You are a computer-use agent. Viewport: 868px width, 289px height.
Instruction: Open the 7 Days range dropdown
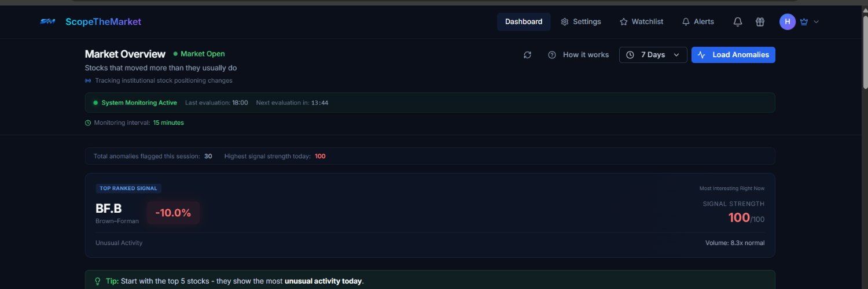(653, 55)
